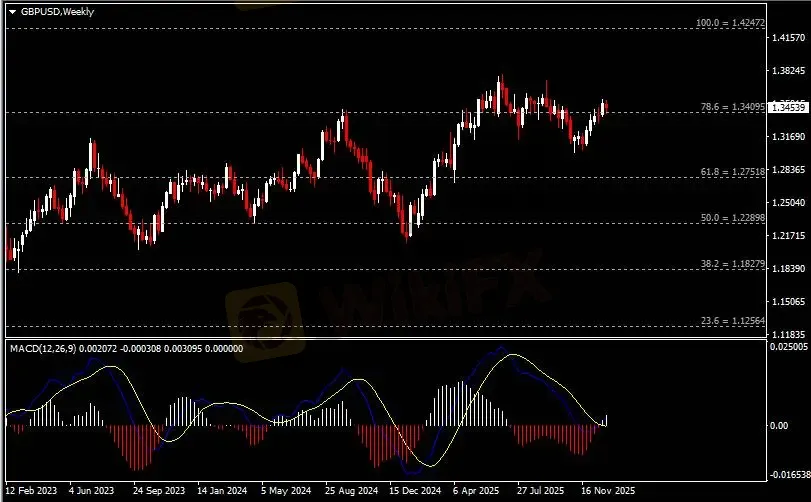This screenshot has width=811, height=502.
Task: Select the 23.6 = 1.12564 Fibonacci label
Action: click(x=732, y=321)
